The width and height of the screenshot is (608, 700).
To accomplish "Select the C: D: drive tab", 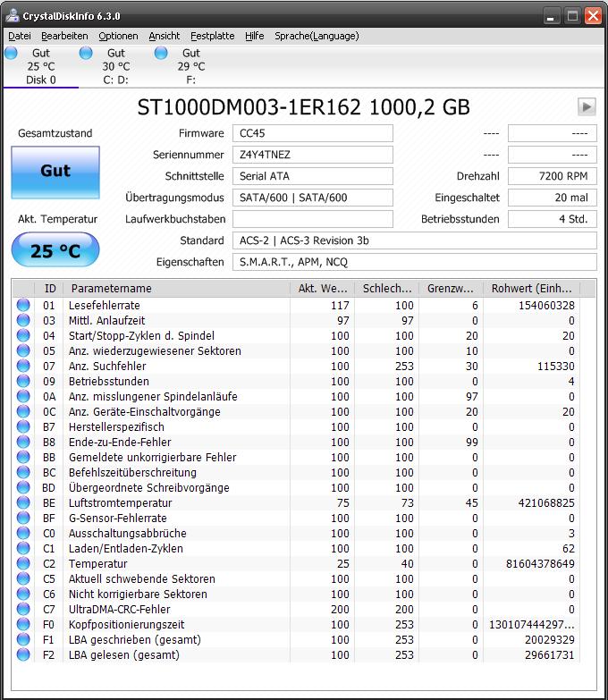I will tap(115, 66).
